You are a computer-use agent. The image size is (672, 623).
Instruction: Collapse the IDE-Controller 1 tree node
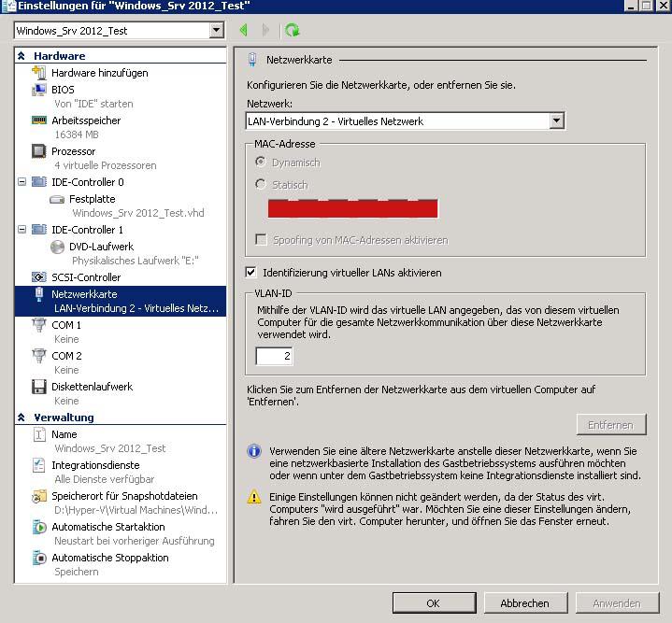21,230
